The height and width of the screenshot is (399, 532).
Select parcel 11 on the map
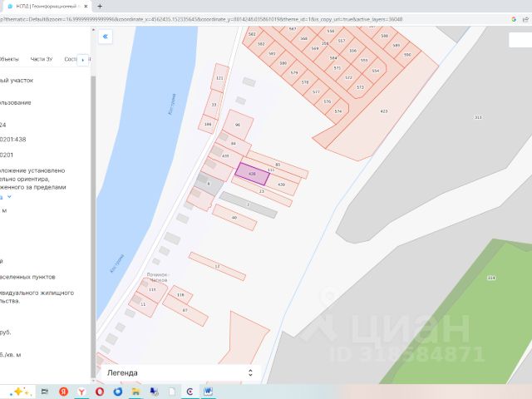pos(143,304)
